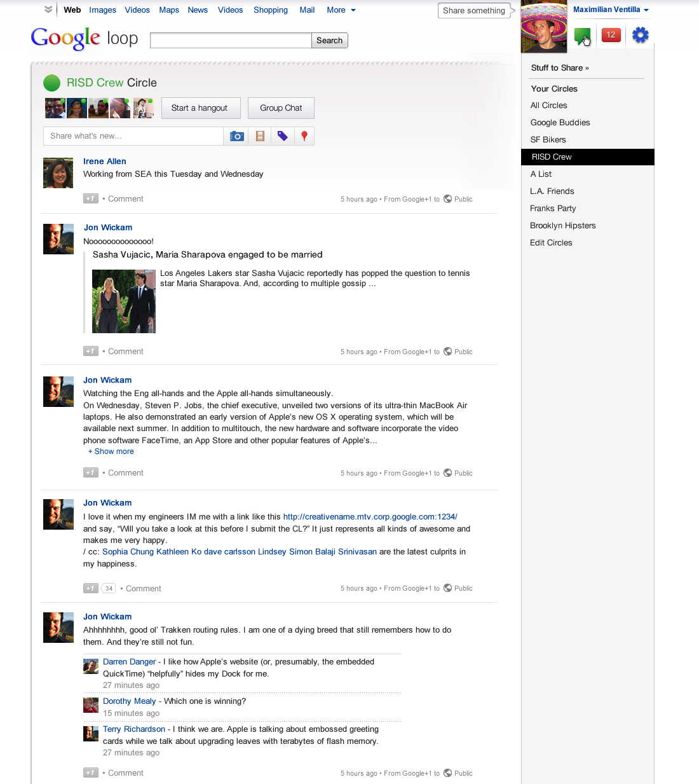Screen dimensions: 699x784
Task: Click Comment under Irene Allen's post
Action: pos(126,199)
